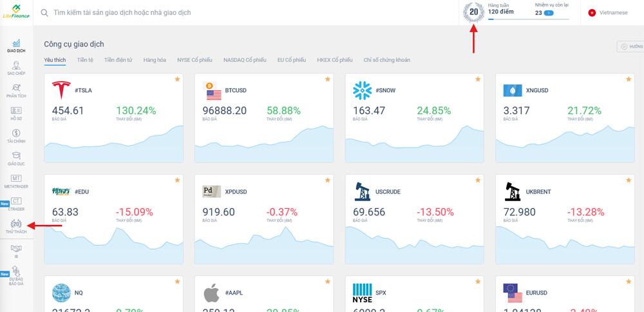Select the NASDAQ Cổ phiếu tab
This screenshot has width=644, height=312.
[245, 60]
